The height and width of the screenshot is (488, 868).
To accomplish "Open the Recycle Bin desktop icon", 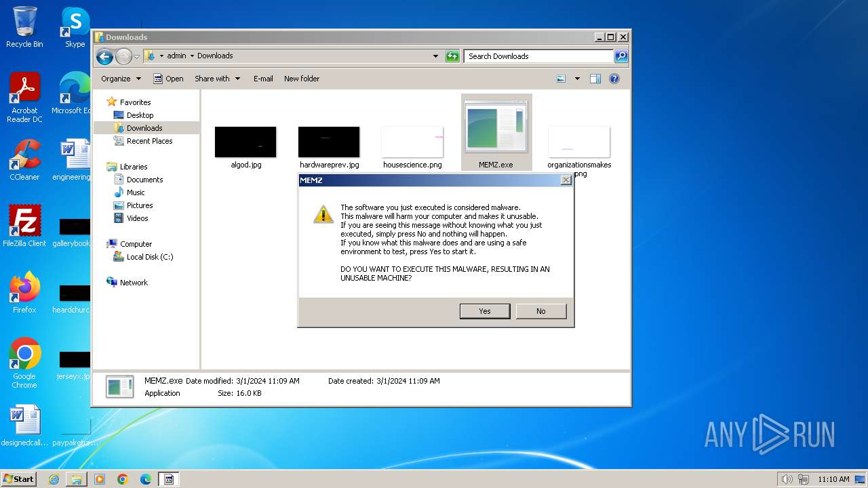I will [24, 27].
